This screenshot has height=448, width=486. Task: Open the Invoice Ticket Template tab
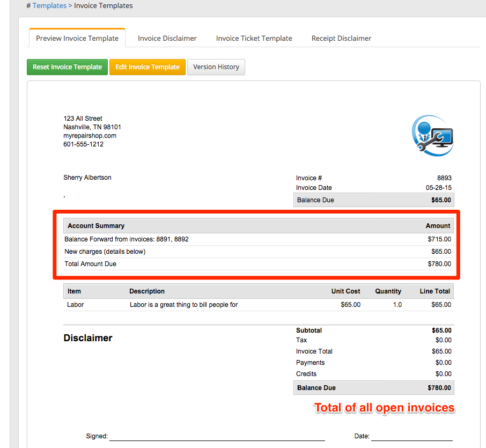(x=254, y=38)
